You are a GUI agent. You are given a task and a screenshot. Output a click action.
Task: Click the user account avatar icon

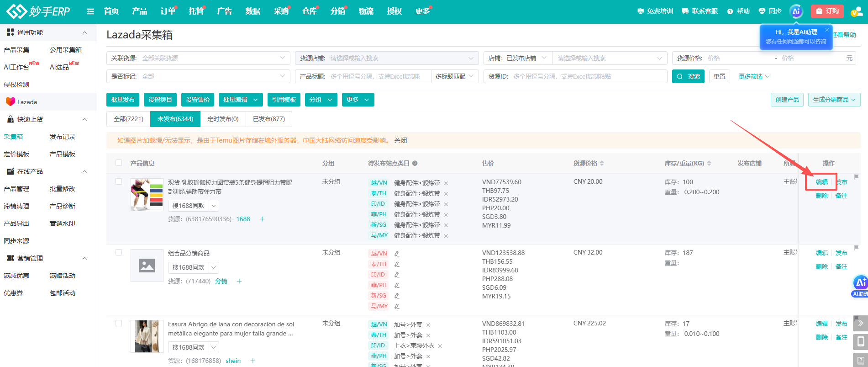[x=856, y=11]
